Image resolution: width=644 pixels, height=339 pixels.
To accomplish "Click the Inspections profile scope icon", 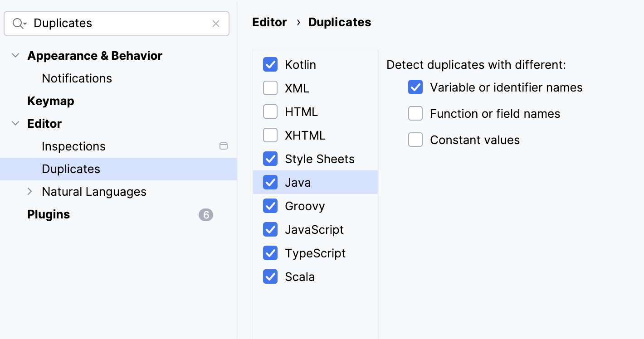I will [x=223, y=146].
